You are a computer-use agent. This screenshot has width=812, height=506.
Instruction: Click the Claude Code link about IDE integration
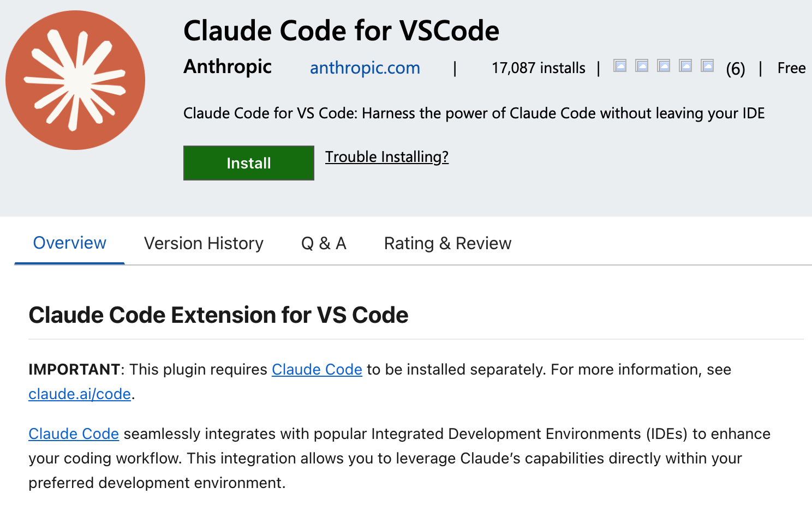click(x=74, y=434)
